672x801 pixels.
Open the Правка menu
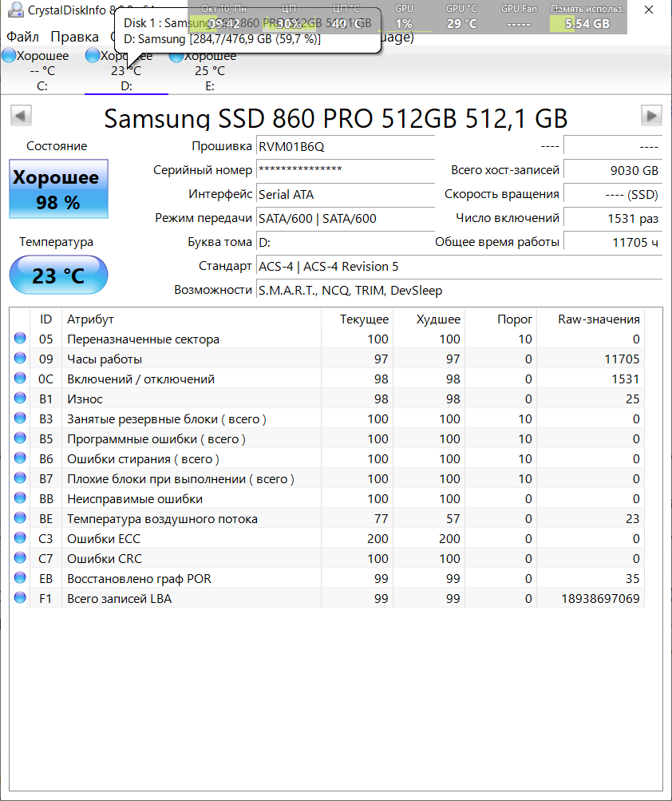click(x=74, y=37)
